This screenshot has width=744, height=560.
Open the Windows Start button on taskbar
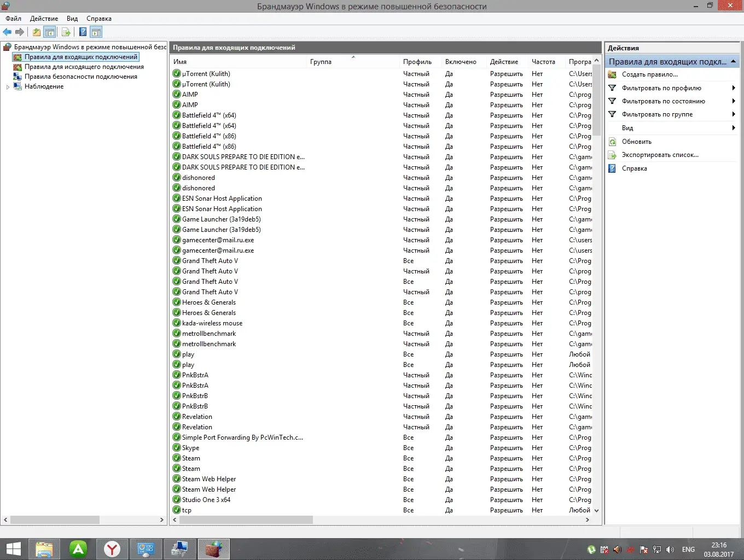click(x=13, y=549)
